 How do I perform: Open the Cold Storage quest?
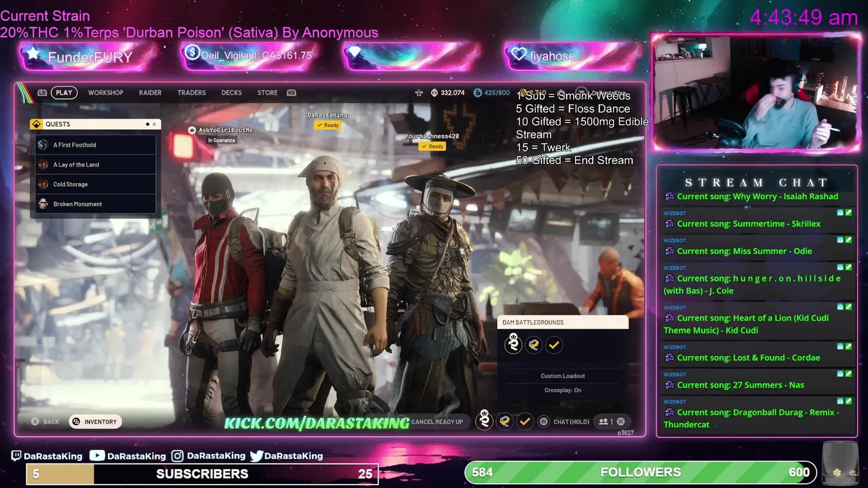pos(96,184)
